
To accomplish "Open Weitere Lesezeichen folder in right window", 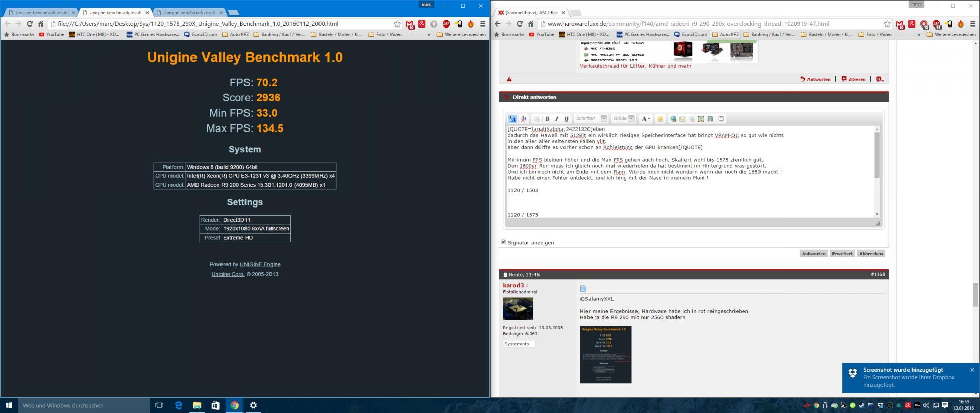I will (951, 35).
